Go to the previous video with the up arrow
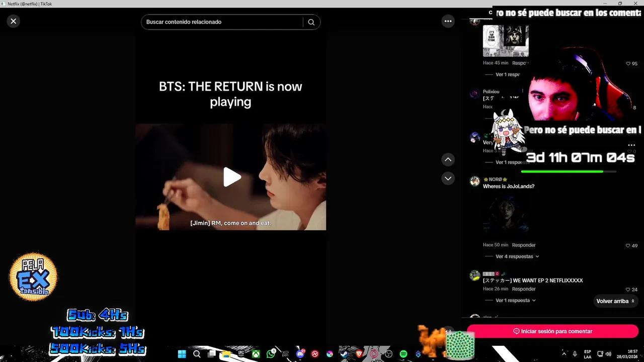The width and height of the screenshot is (644, 362). click(448, 159)
